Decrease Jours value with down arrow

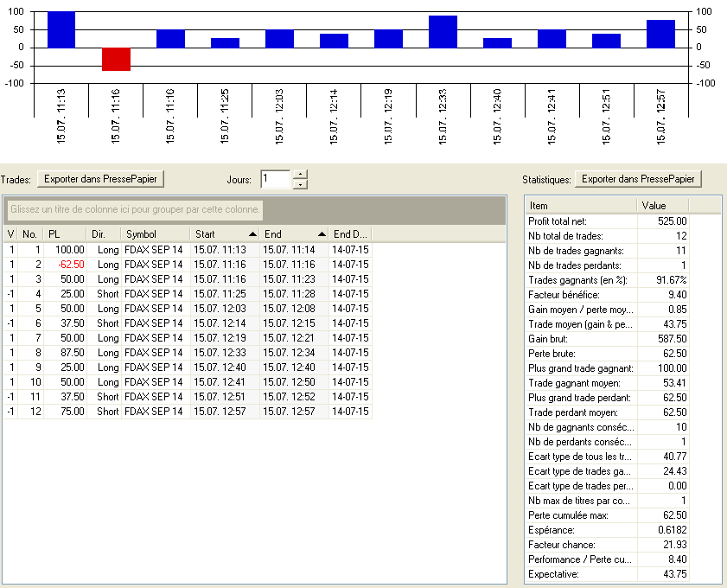click(x=300, y=184)
